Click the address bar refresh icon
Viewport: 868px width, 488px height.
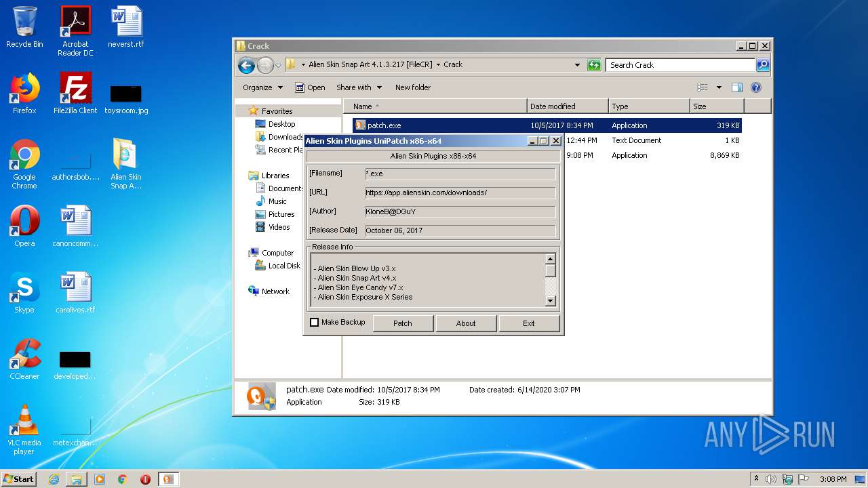pyautogui.click(x=594, y=65)
